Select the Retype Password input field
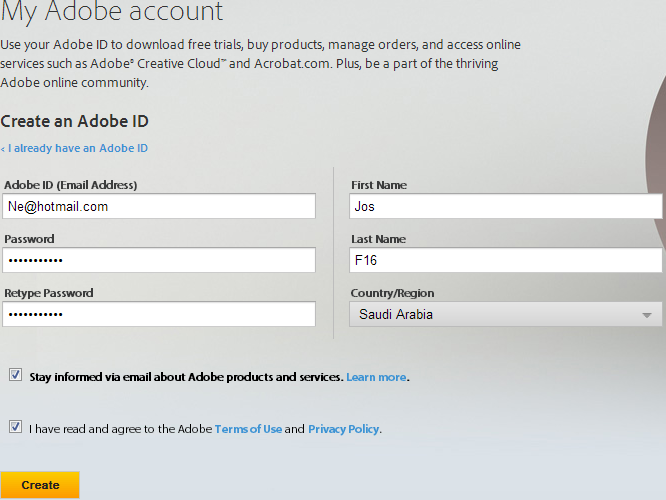 pyautogui.click(x=159, y=314)
